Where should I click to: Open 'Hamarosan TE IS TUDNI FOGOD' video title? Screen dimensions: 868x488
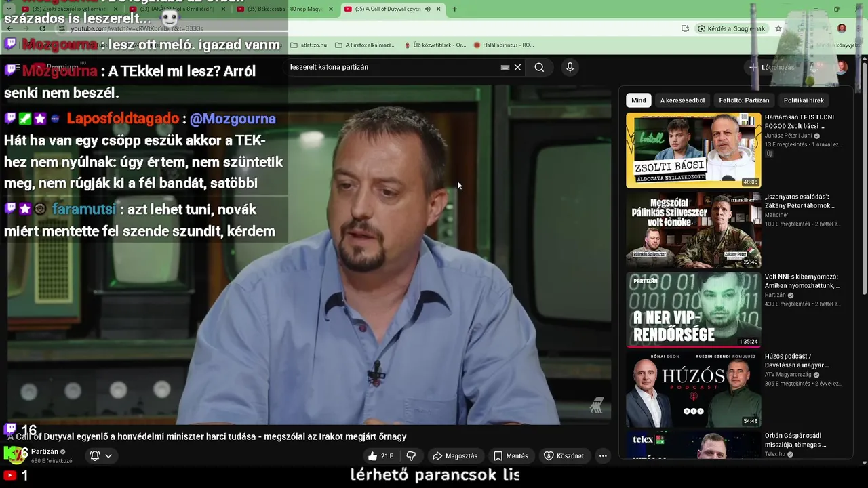point(800,121)
